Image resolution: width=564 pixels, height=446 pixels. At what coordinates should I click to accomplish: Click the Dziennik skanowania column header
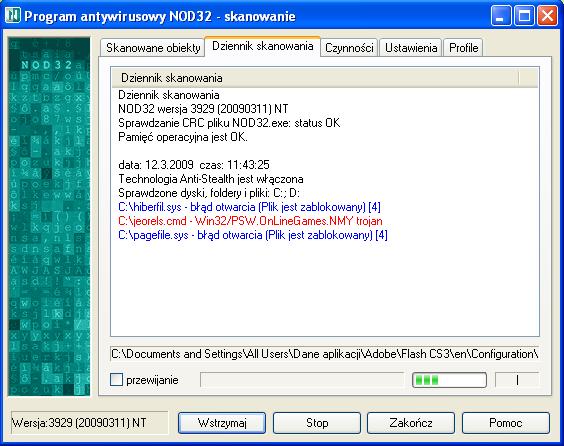click(x=315, y=78)
